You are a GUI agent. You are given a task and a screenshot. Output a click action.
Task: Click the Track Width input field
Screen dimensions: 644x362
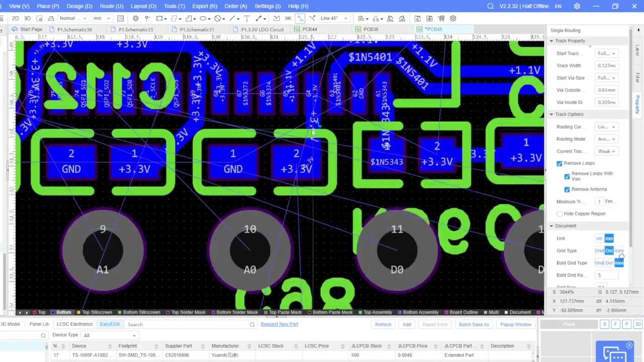point(606,65)
